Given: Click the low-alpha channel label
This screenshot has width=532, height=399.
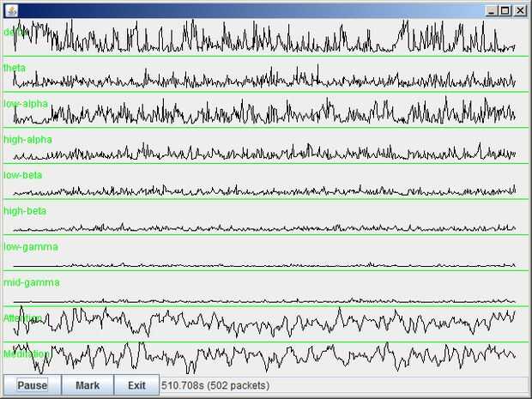Looking at the screenshot, I should point(26,104).
